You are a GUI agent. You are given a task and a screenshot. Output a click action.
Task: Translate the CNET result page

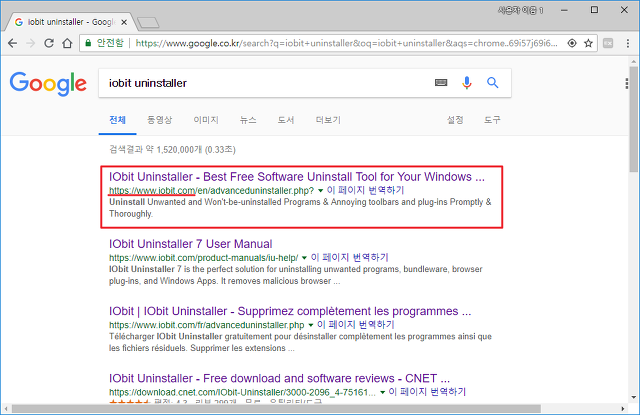tap(427, 392)
